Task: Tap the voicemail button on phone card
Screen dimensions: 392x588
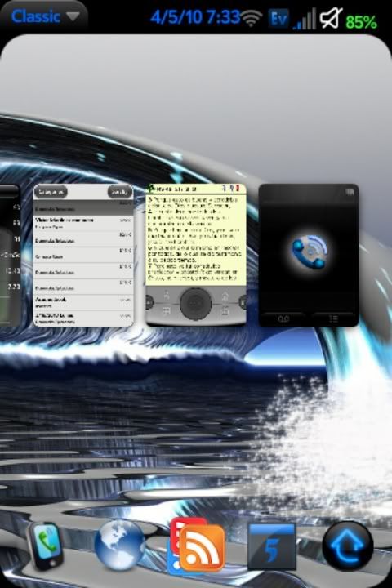Action: [283, 318]
